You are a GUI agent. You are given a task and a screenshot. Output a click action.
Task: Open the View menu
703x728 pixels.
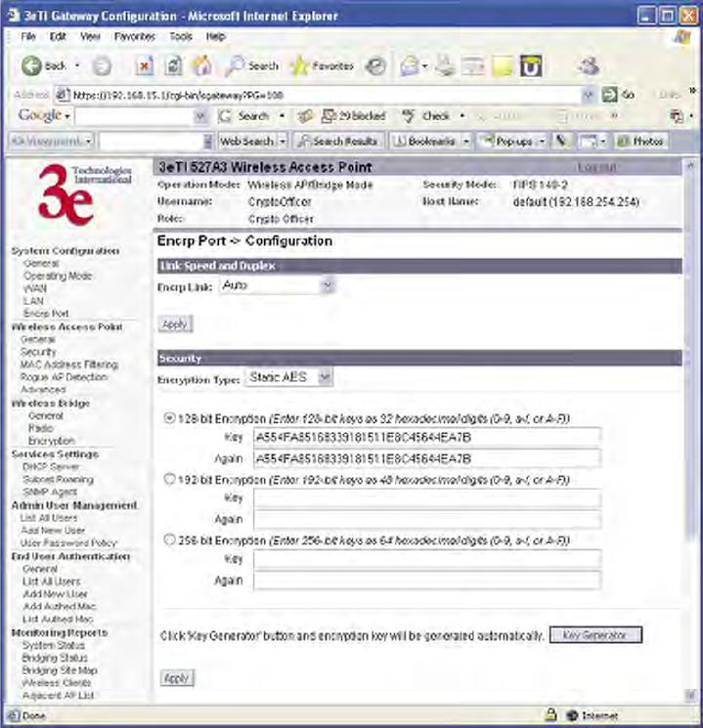(x=90, y=36)
